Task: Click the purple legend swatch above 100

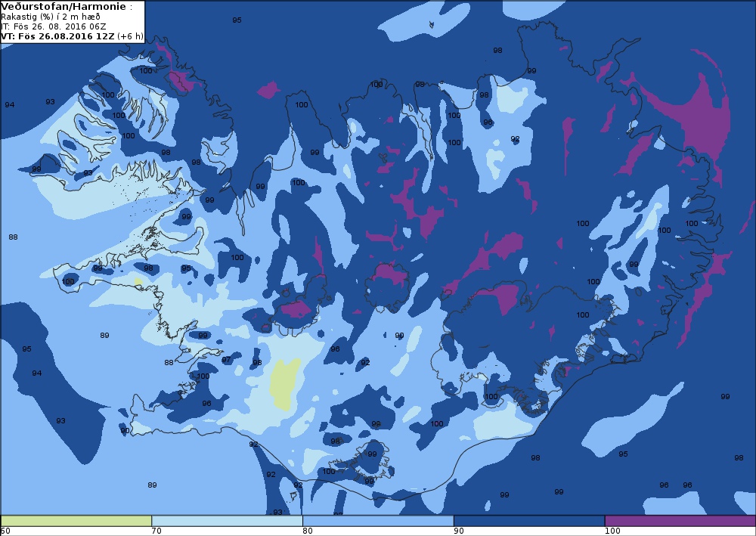Action: 680,521
